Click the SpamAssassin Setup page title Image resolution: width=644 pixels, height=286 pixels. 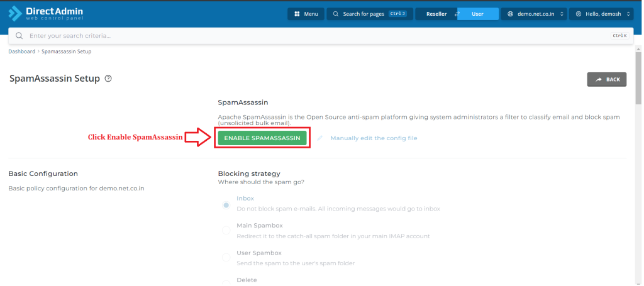coord(55,79)
